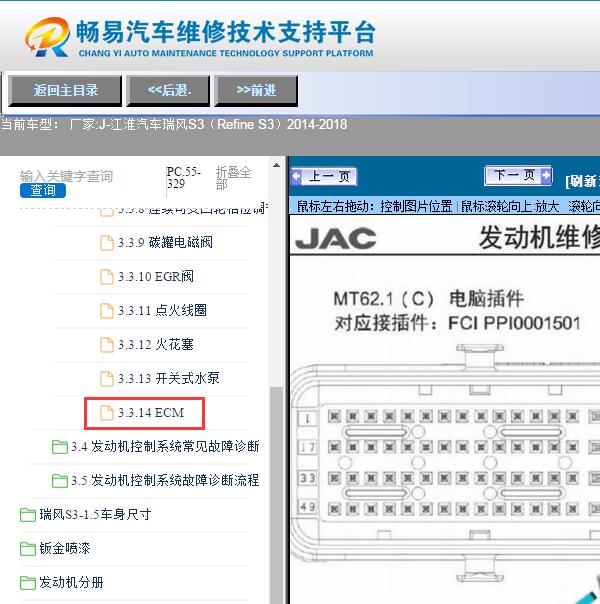Click folder icon beside 钣金喷漆
Screen dimensions: 600x604
coord(28,549)
